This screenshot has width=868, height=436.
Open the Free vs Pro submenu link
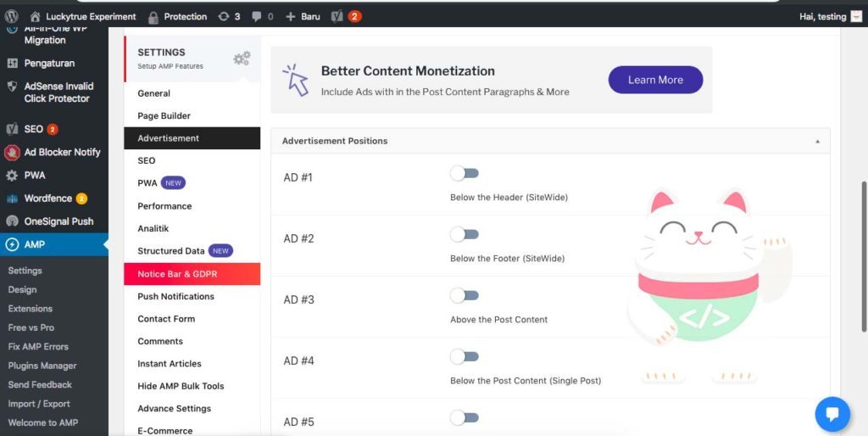tap(31, 327)
